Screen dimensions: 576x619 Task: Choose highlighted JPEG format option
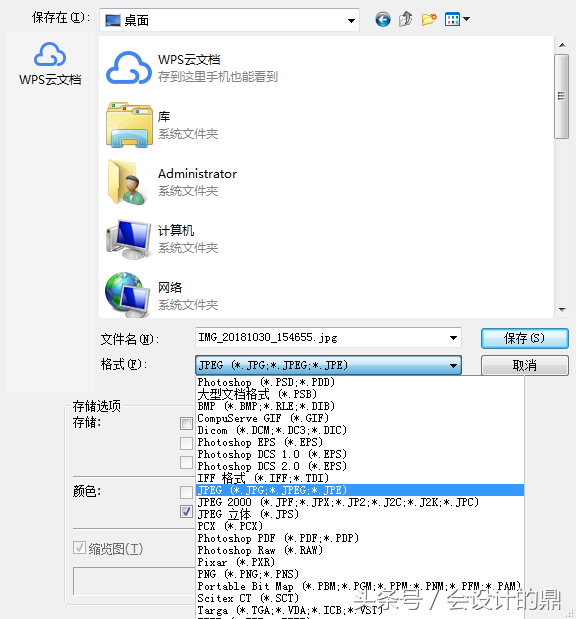click(360, 490)
